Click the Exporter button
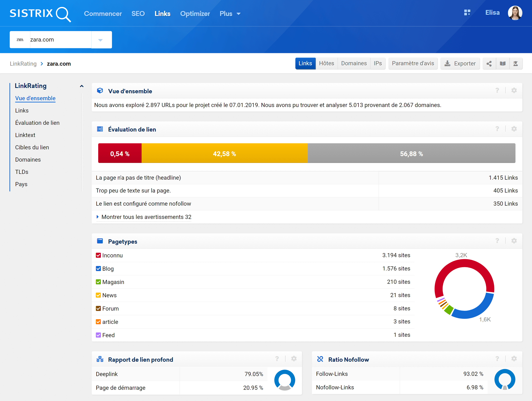 pyautogui.click(x=460, y=63)
